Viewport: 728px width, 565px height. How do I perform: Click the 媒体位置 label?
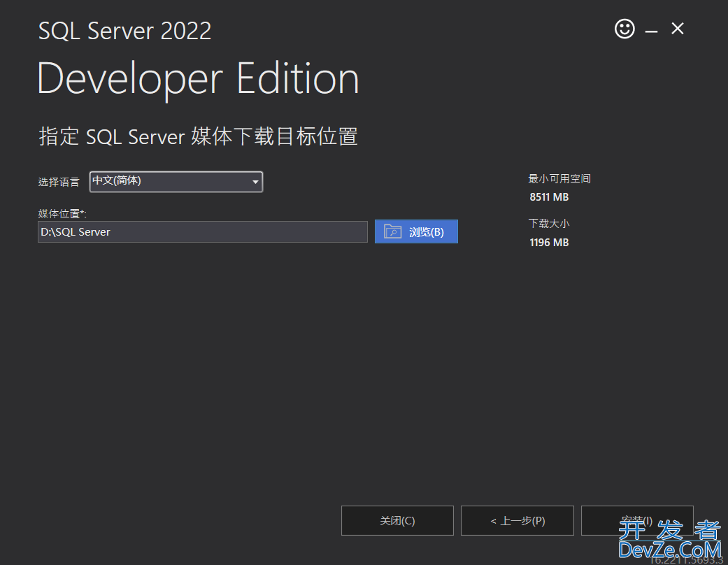pyautogui.click(x=62, y=213)
